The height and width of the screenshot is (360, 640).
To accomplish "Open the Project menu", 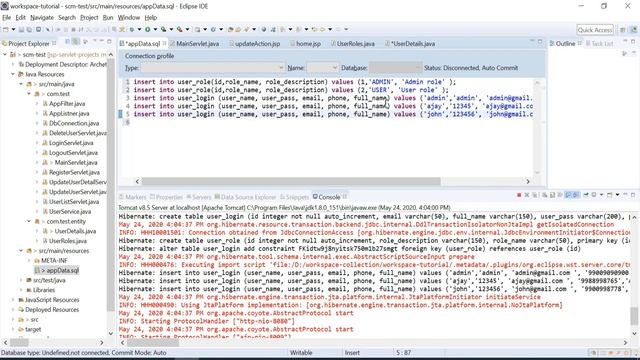I will pyautogui.click(x=89, y=18).
